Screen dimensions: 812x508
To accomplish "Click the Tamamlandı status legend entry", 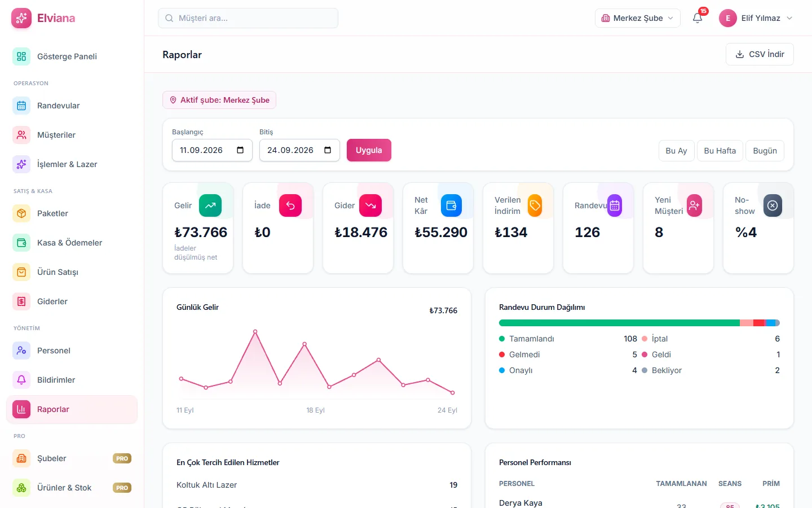I will [x=568, y=339].
